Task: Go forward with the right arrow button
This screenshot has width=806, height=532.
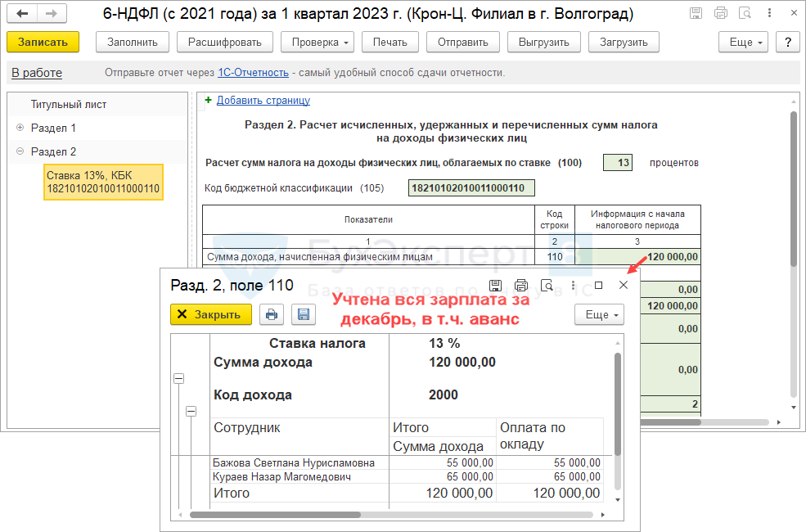Action: click(x=52, y=14)
